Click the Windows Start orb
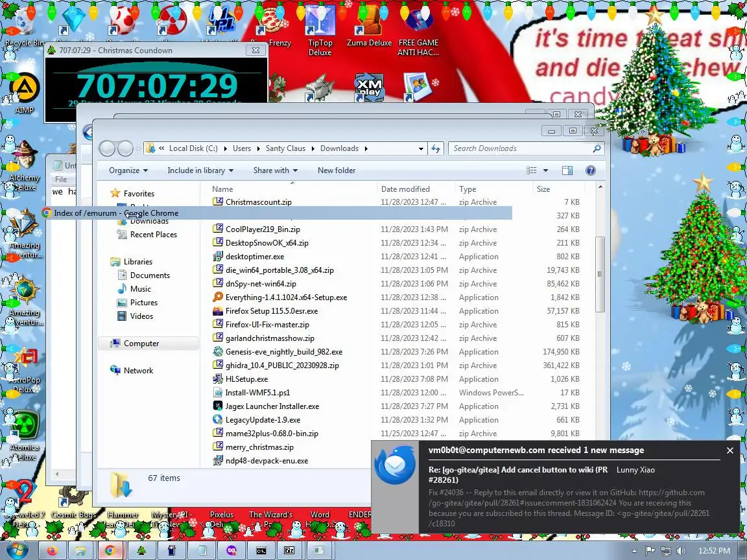The width and height of the screenshot is (747, 560). coord(17,550)
